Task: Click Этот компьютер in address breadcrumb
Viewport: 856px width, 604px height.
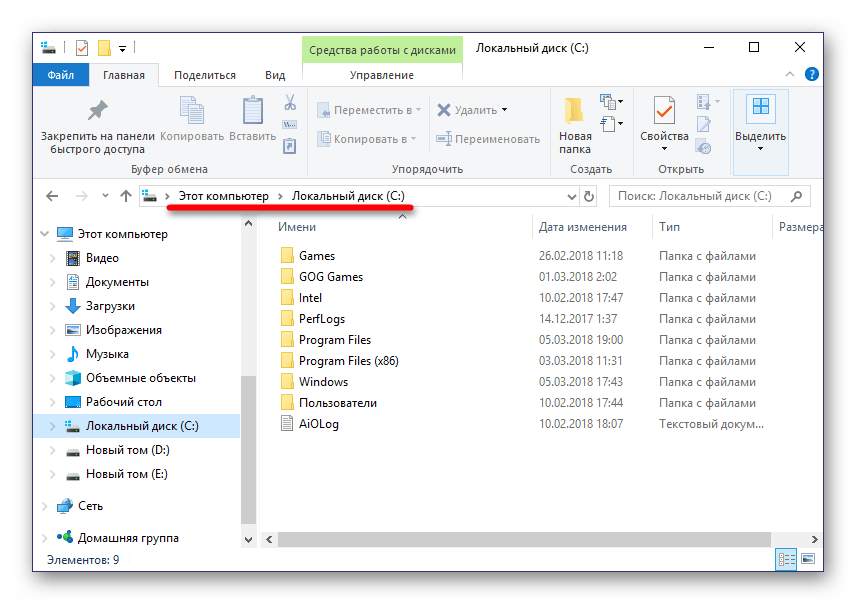Action: coord(224,196)
